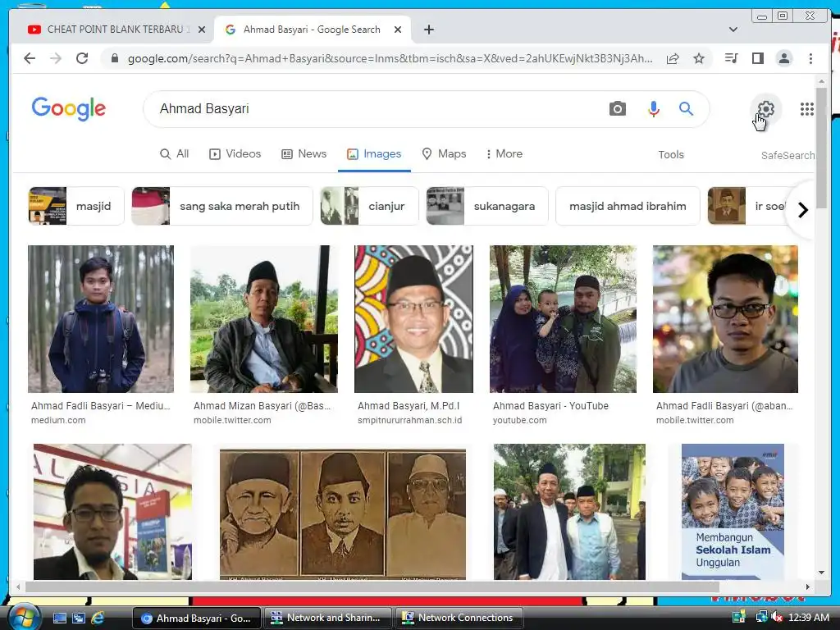Image resolution: width=840 pixels, height=630 pixels.
Task: Open Ahmad Basyari, M.Pd.I image
Action: (x=413, y=319)
